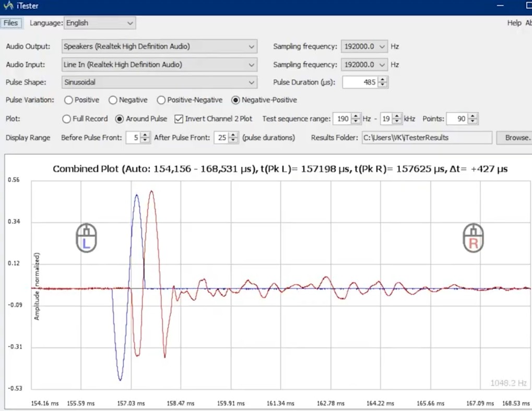The height and width of the screenshot is (411, 532).
Task: Toggle the Invert Channel 2 Plot checkbox
Action: (x=179, y=119)
